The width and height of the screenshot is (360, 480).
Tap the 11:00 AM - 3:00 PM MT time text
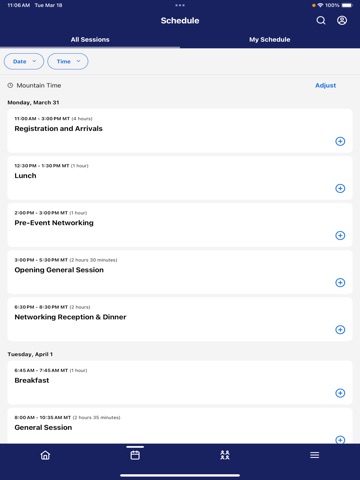coord(42,119)
